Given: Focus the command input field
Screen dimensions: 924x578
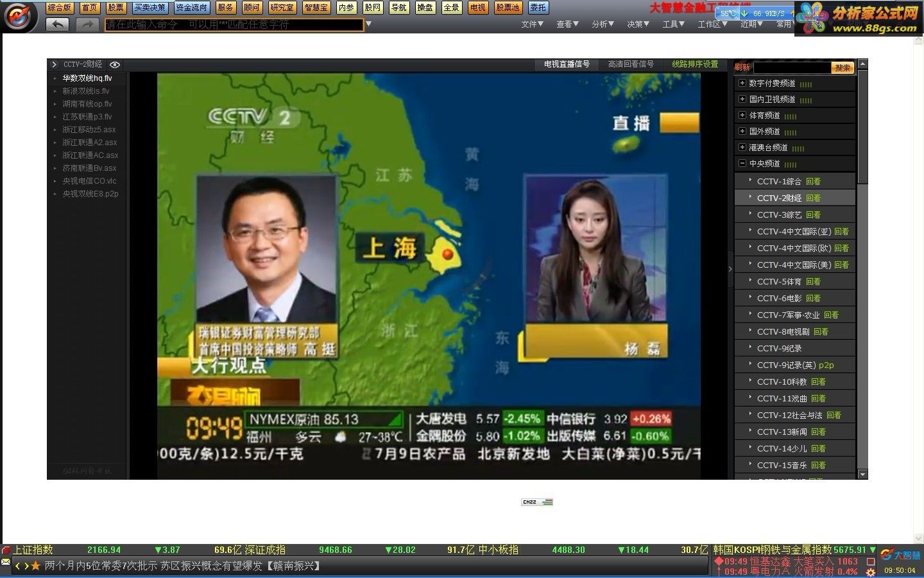Looking at the screenshot, I should (x=234, y=24).
